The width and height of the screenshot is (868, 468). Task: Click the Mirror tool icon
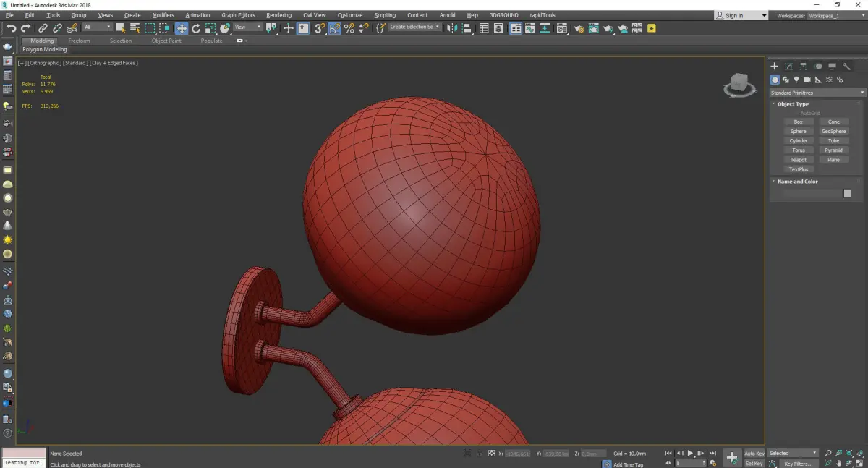tap(451, 28)
